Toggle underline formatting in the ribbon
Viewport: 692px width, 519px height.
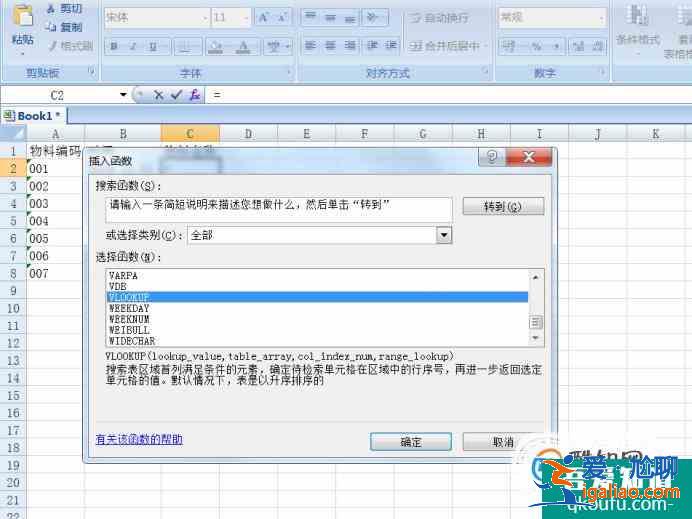point(153,46)
